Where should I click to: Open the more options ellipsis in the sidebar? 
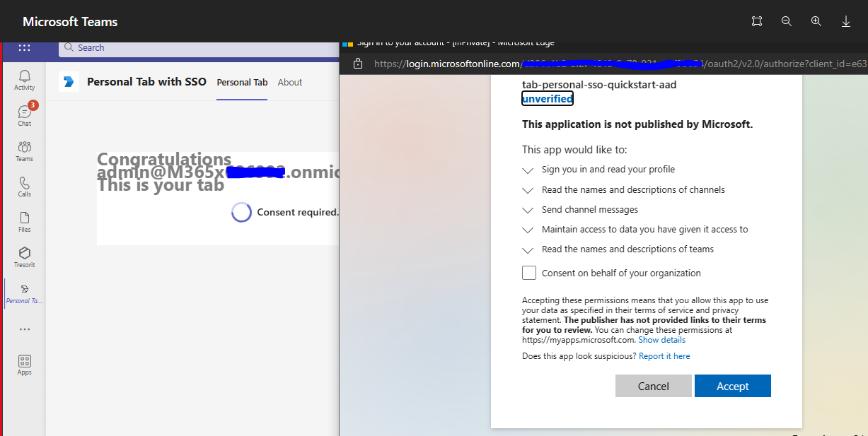click(x=24, y=329)
